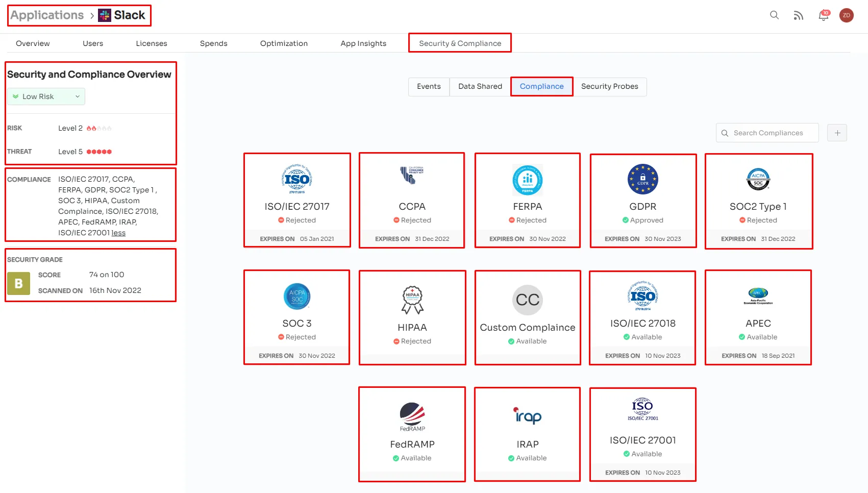Select the Compliance sub-tab
Viewport: 868px width, 493px height.
pyautogui.click(x=542, y=86)
